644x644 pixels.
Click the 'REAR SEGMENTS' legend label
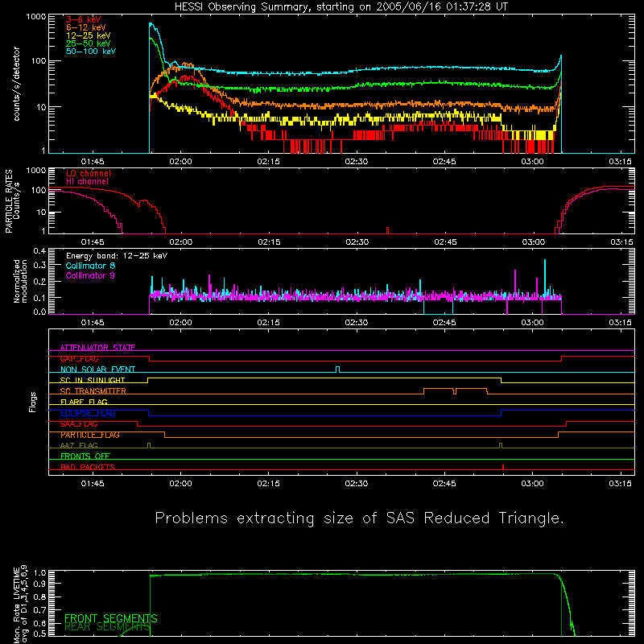coord(108,627)
